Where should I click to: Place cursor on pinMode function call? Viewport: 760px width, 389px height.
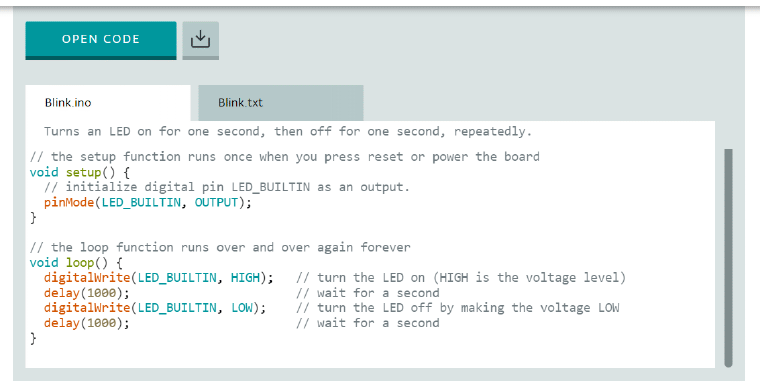click(x=68, y=202)
